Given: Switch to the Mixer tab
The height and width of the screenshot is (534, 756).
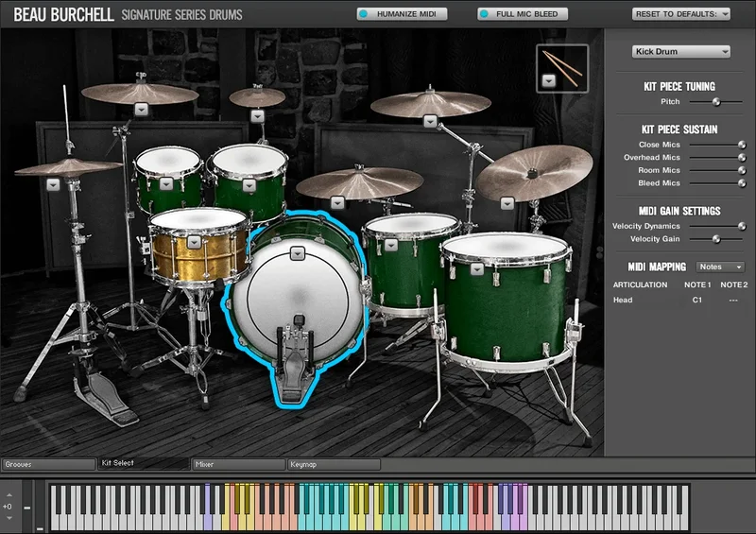Looking at the screenshot, I should pyautogui.click(x=239, y=465).
